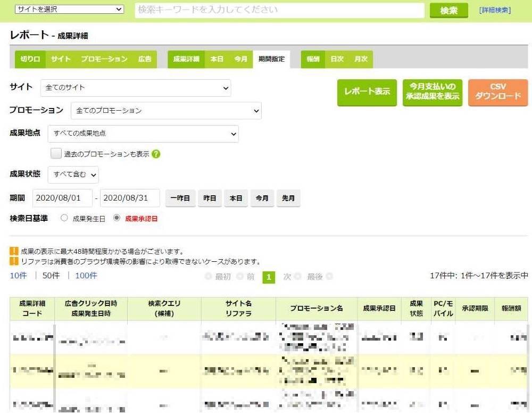This screenshot has height=414, width=532.
Task: Tick 過去のプロモーションも表示 checkbox
Action: [56, 153]
